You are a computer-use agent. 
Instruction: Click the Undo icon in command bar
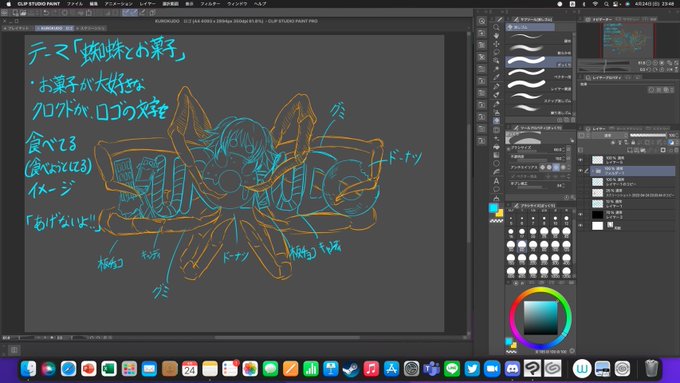(x=46, y=13)
